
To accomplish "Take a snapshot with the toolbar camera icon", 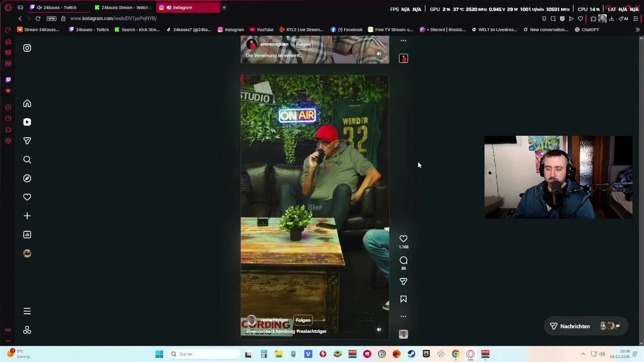I will 553,19.
